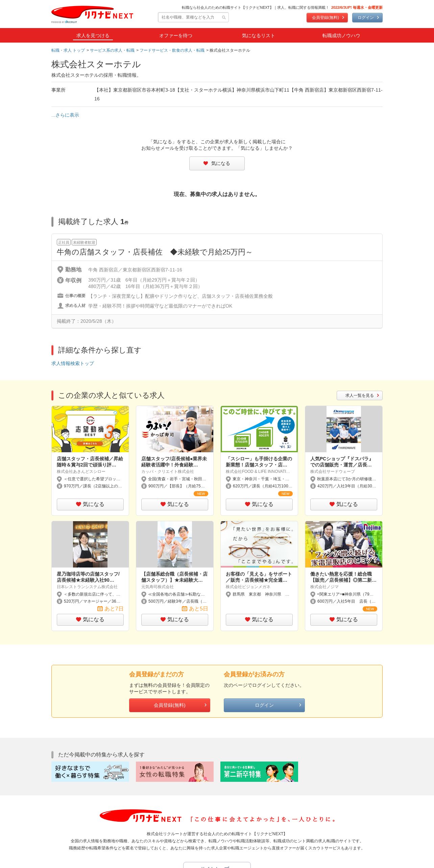This screenshot has width=434, height=868.
Task: Click the search magnifier icon
Action: click(224, 18)
